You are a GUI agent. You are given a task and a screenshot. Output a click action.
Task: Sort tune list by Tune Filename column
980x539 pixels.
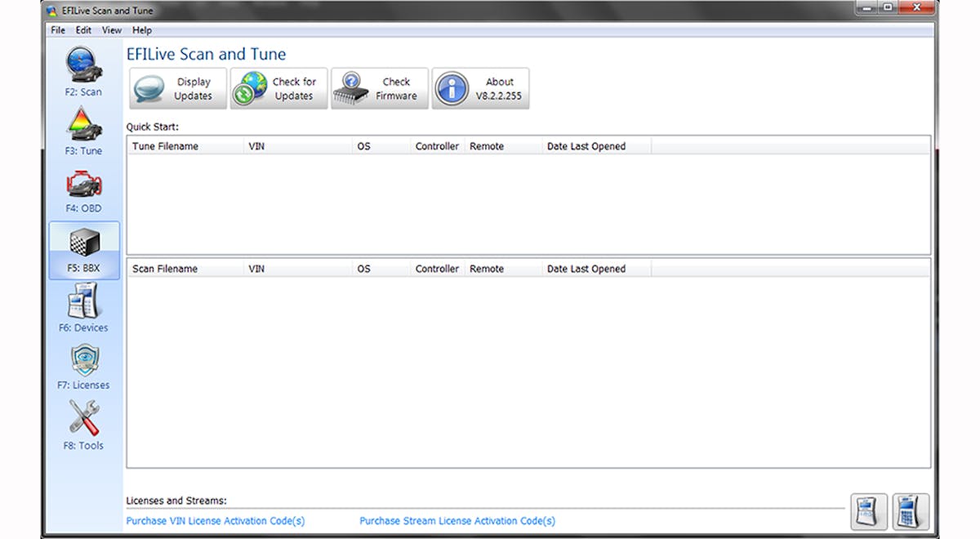[x=166, y=147]
